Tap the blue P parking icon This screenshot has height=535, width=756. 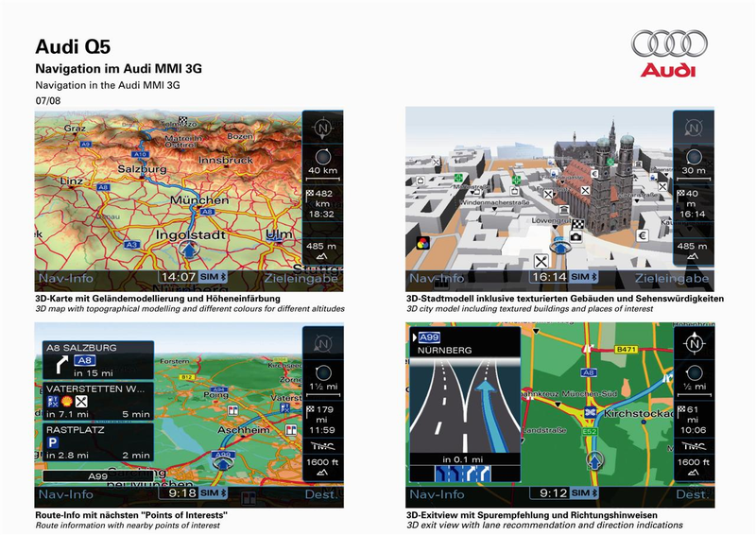click(53, 442)
